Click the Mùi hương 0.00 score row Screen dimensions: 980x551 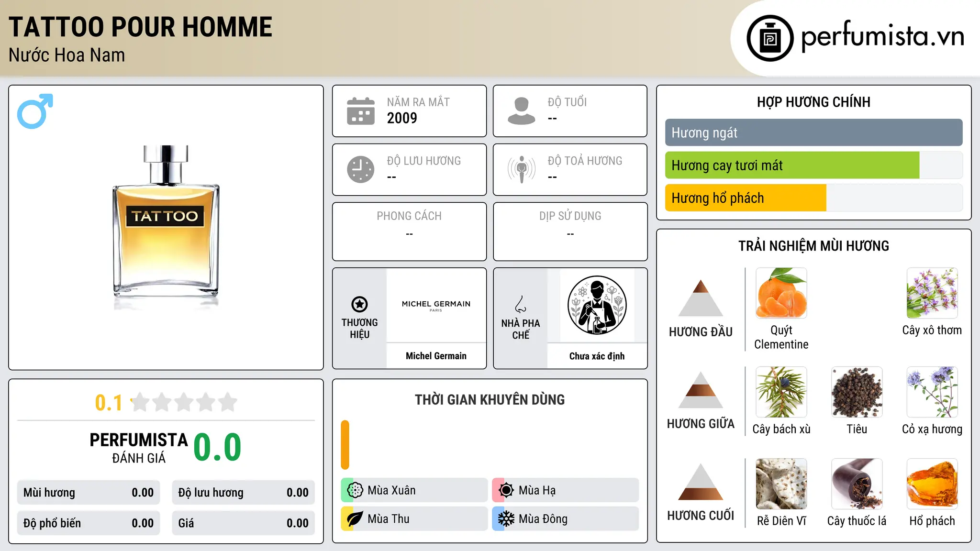point(89,493)
